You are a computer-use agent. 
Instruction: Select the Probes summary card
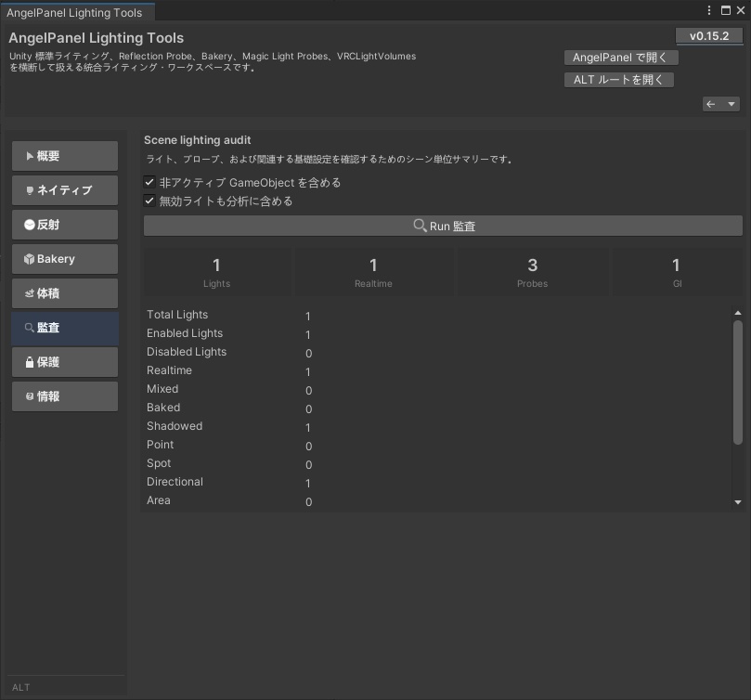(532, 270)
